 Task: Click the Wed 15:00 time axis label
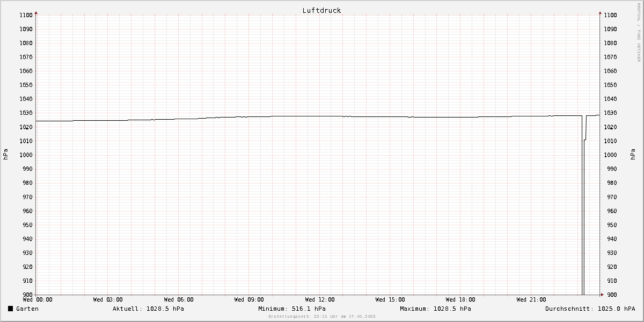(390, 299)
